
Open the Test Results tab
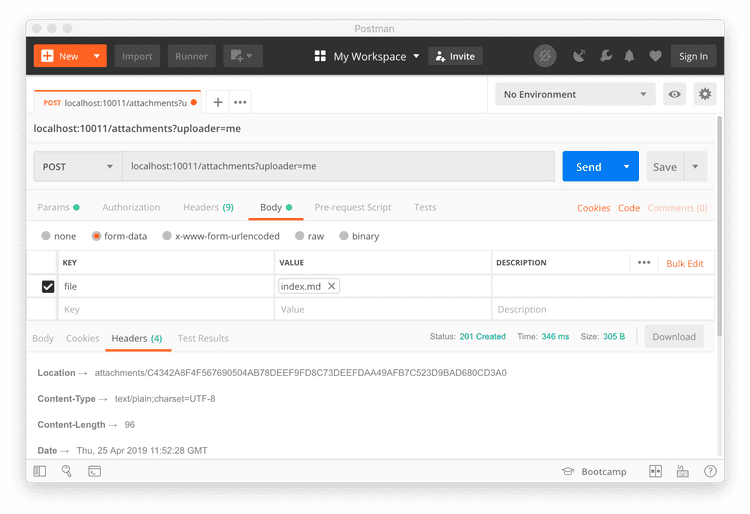click(203, 339)
